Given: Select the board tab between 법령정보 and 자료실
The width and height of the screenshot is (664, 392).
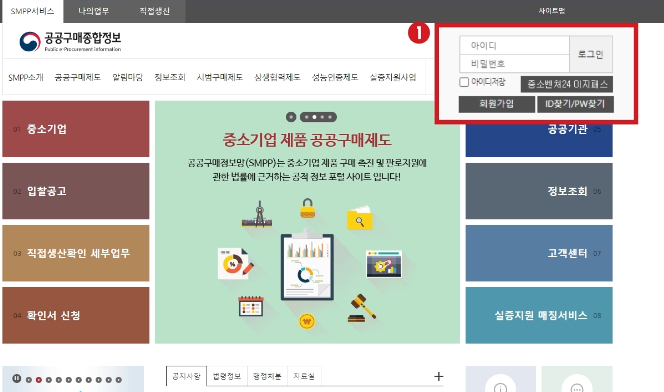Looking at the screenshot, I should 267,376.
